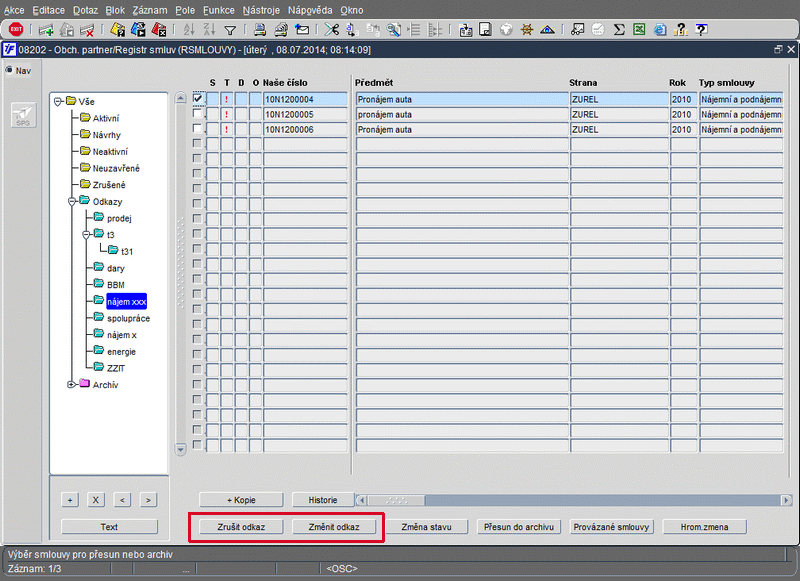800x581 pixels.
Task: Click the mail envelope icon
Action: point(302,30)
